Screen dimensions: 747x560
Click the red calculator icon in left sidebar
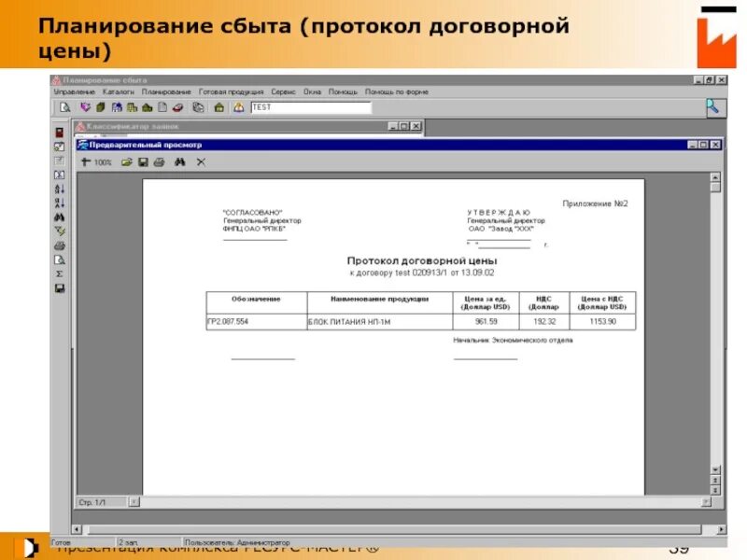point(60,133)
